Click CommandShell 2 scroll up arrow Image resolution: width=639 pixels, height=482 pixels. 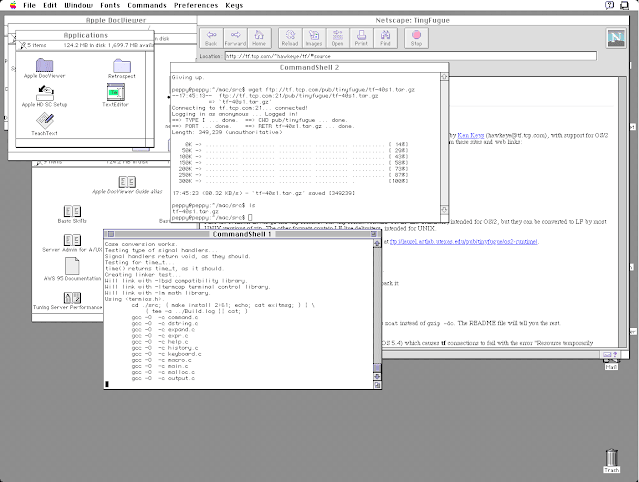click(444, 77)
